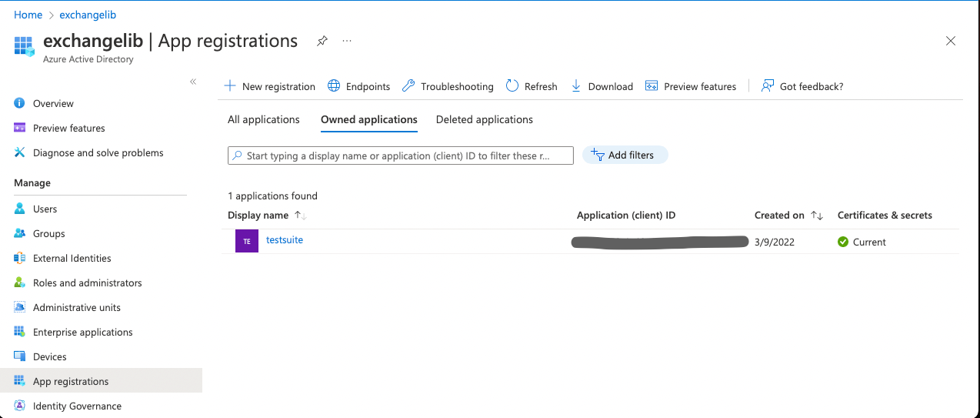
Task: Switch to the All applications tab
Action: point(264,119)
